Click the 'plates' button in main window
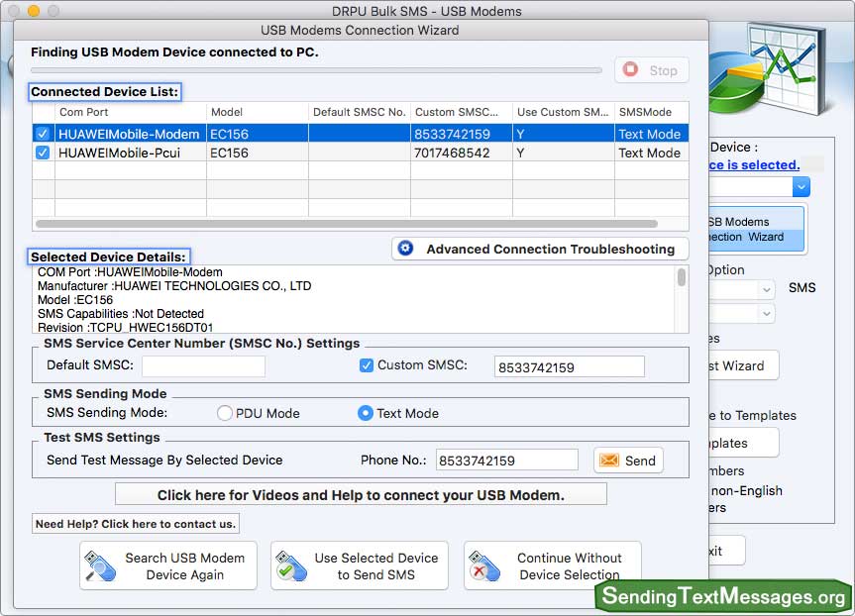This screenshot has width=855, height=616. 743,443
